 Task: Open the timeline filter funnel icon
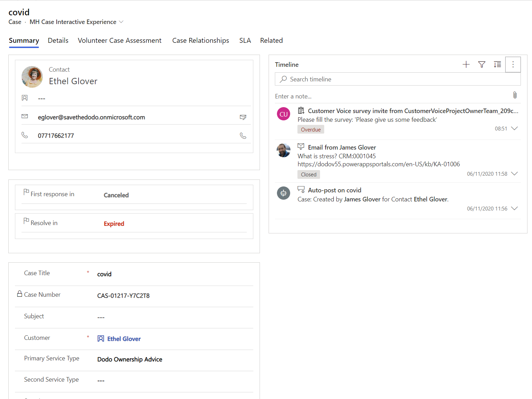(x=482, y=64)
